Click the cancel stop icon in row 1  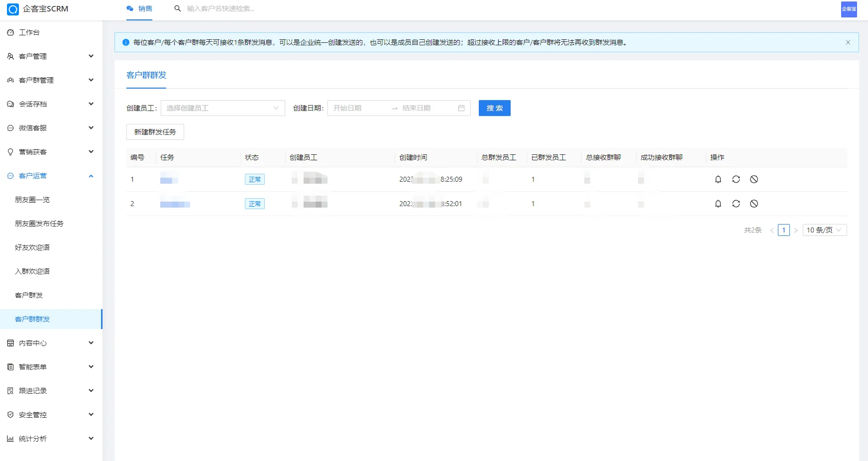754,179
